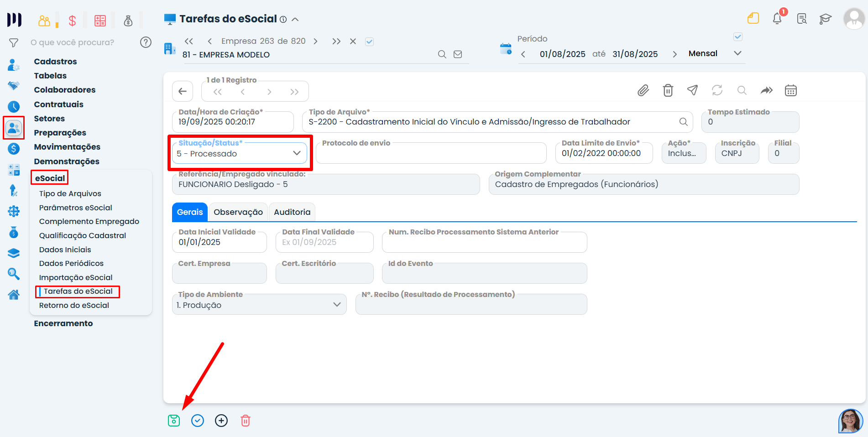Open the graduation cap training icon
The image size is (868, 437).
coord(826,19)
